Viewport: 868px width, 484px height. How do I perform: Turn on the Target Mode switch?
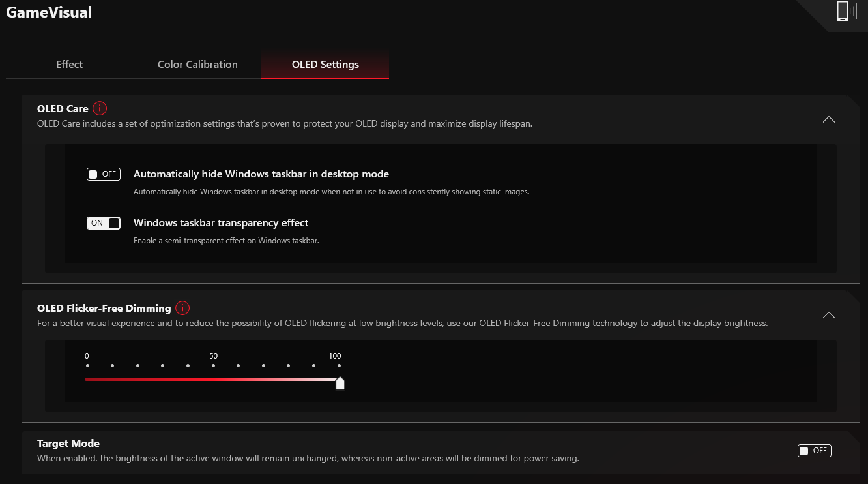click(815, 451)
